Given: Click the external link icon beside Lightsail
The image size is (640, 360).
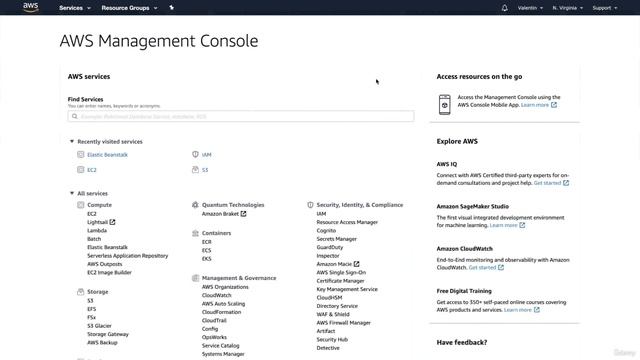Looking at the screenshot, I should pyautogui.click(x=112, y=222).
